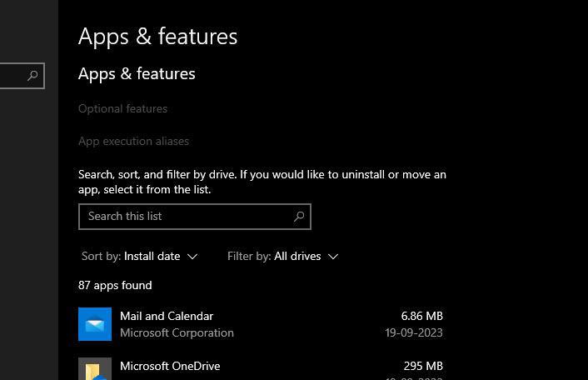This screenshot has width=588, height=380.
Task: Open the App execution aliases link
Action: pos(133,141)
